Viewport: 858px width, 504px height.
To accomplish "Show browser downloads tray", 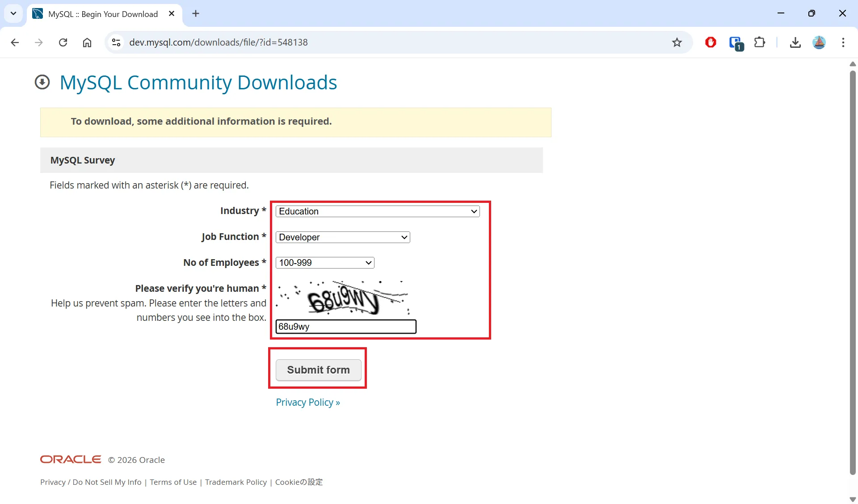I will tap(795, 42).
